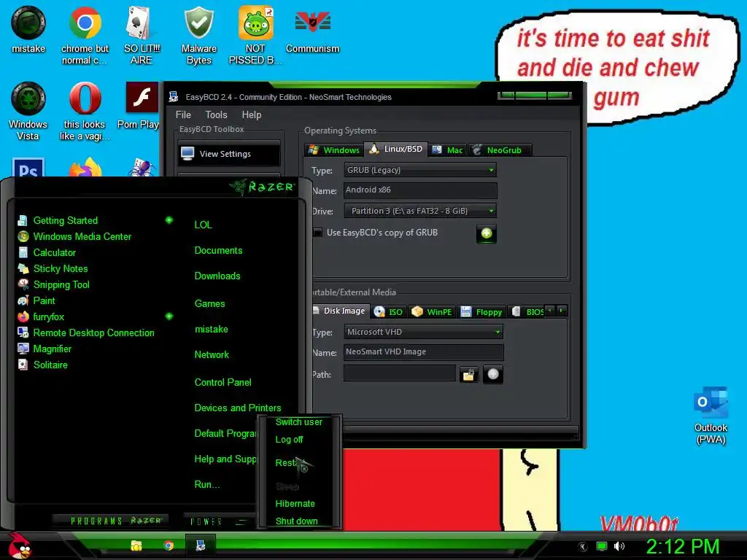Select the Disk Image media tab
The height and width of the screenshot is (560, 747).
[339, 311]
